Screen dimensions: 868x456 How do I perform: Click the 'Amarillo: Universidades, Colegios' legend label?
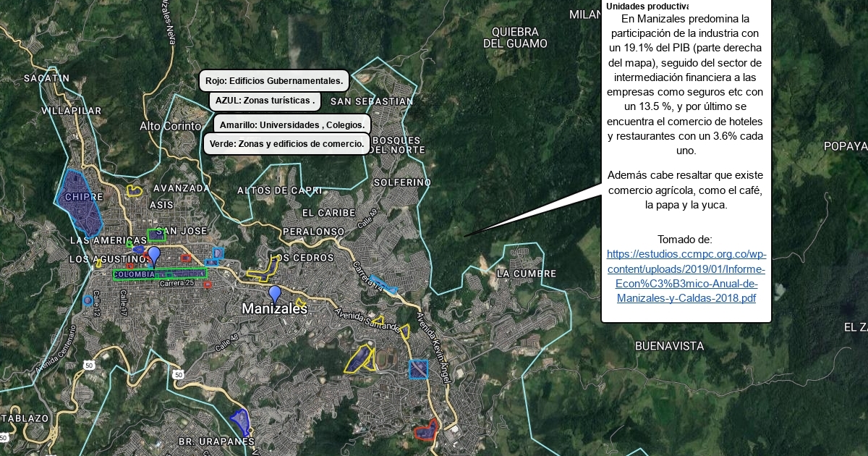pos(292,124)
